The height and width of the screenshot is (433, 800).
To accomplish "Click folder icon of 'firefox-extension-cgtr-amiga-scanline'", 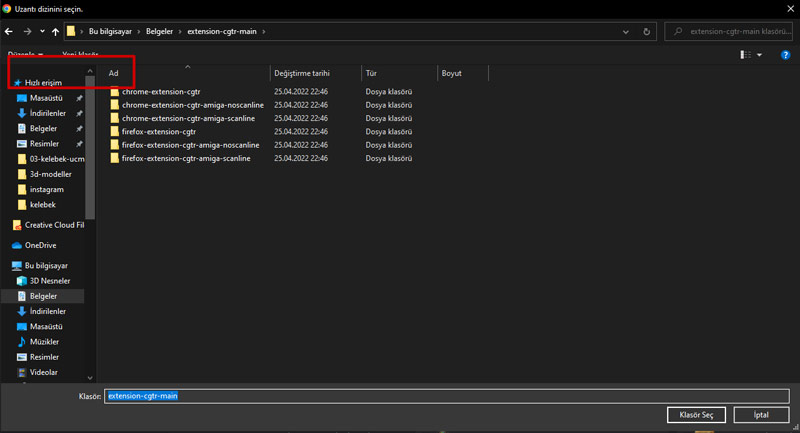I will [x=114, y=158].
